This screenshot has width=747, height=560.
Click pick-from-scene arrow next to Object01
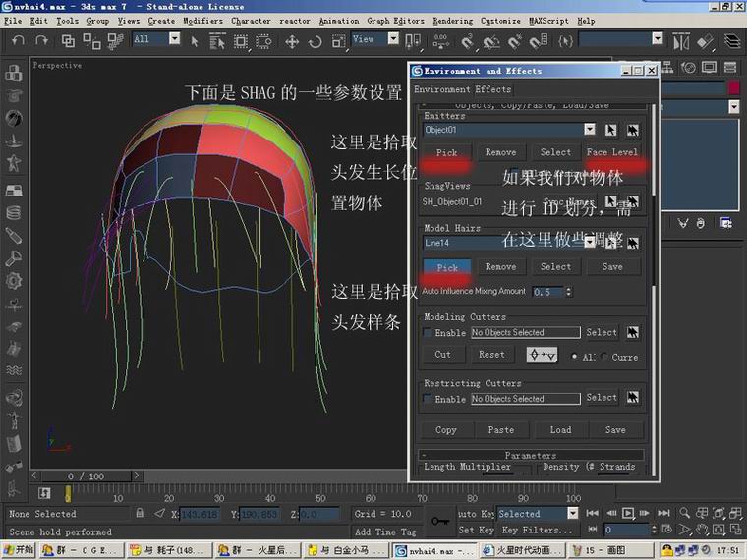tap(610, 130)
